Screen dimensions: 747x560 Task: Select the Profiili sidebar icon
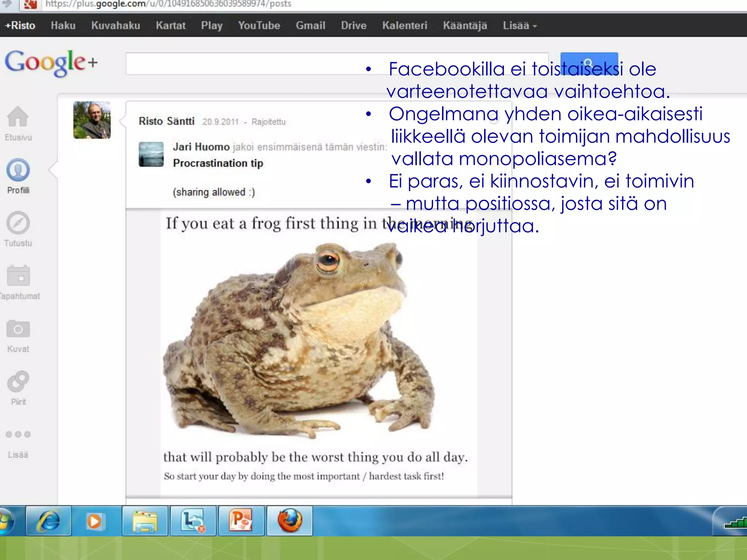tap(18, 171)
